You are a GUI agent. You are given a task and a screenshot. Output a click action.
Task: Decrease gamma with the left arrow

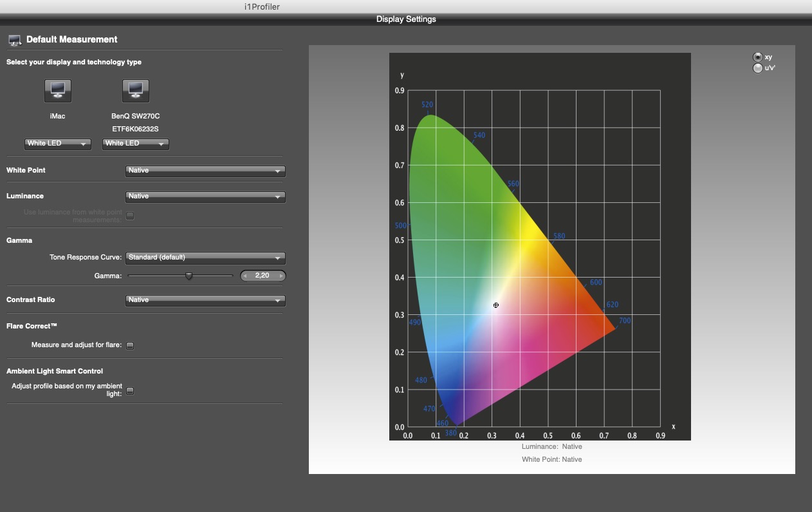coord(245,276)
